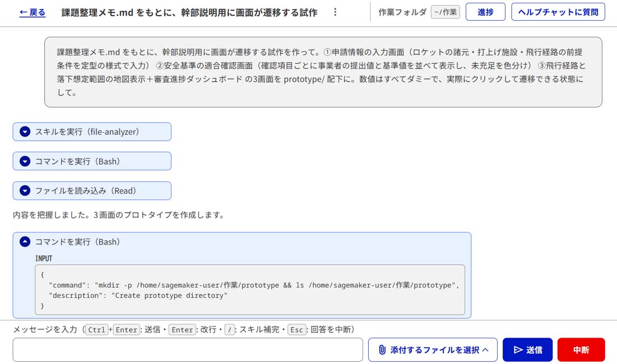Click the "/" スキル補完 key hint
Screen dimensions: 617x364
[229, 330]
